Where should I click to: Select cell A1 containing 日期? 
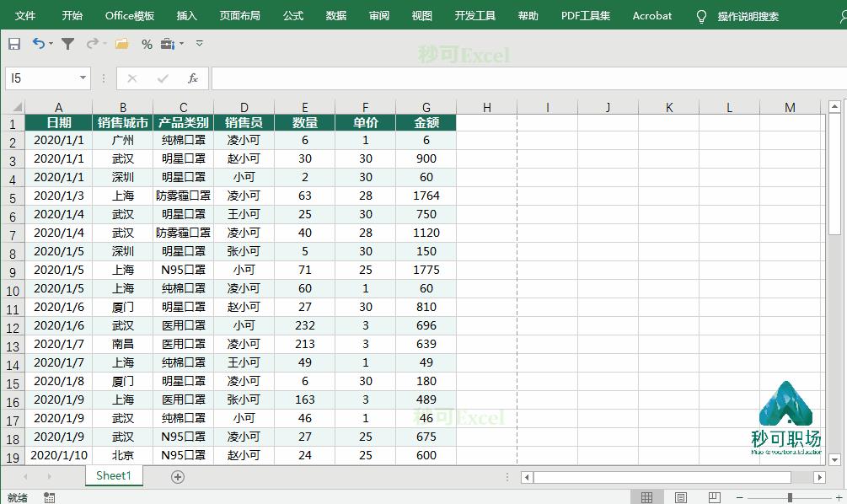(58, 122)
